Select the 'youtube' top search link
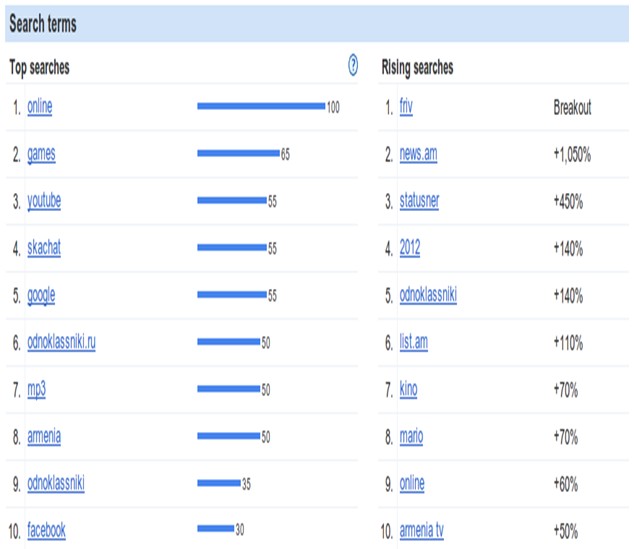Image resolution: width=634 pixels, height=549 pixels. coord(44,201)
